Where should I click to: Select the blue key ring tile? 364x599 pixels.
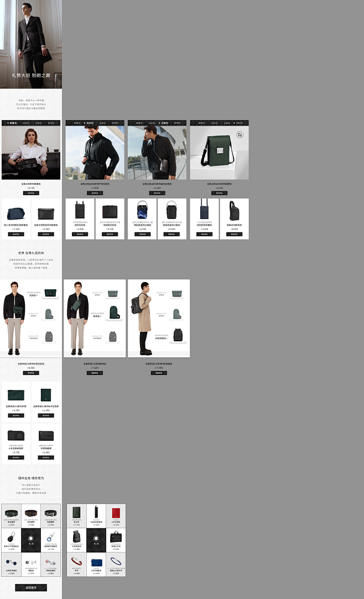click(x=50, y=540)
